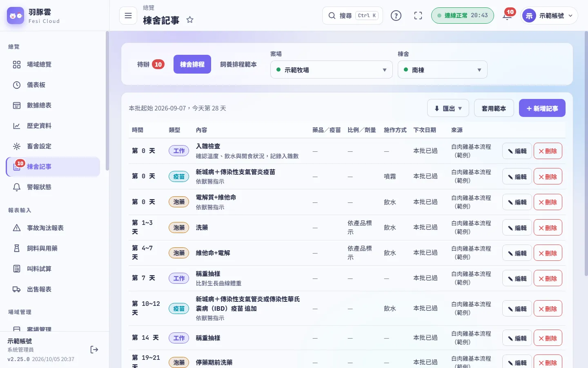Open 警報狀態 page
The height and width of the screenshot is (368, 588).
coord(53,187)
